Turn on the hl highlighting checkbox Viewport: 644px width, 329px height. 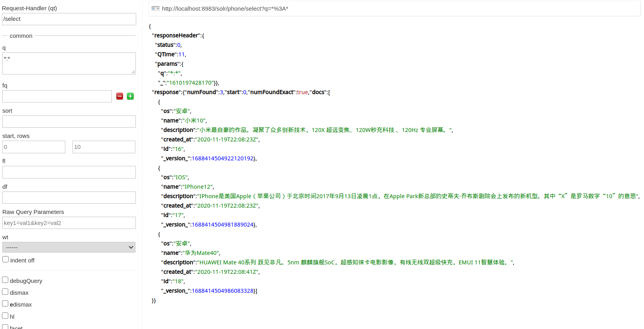click(x=5, y=316)
